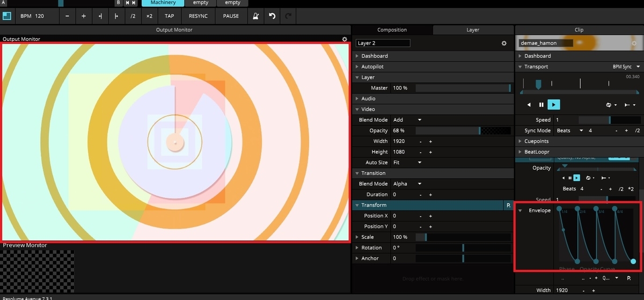Decrease the BPM with the minus button
This screenshot has height=300, width=644.
67,16
